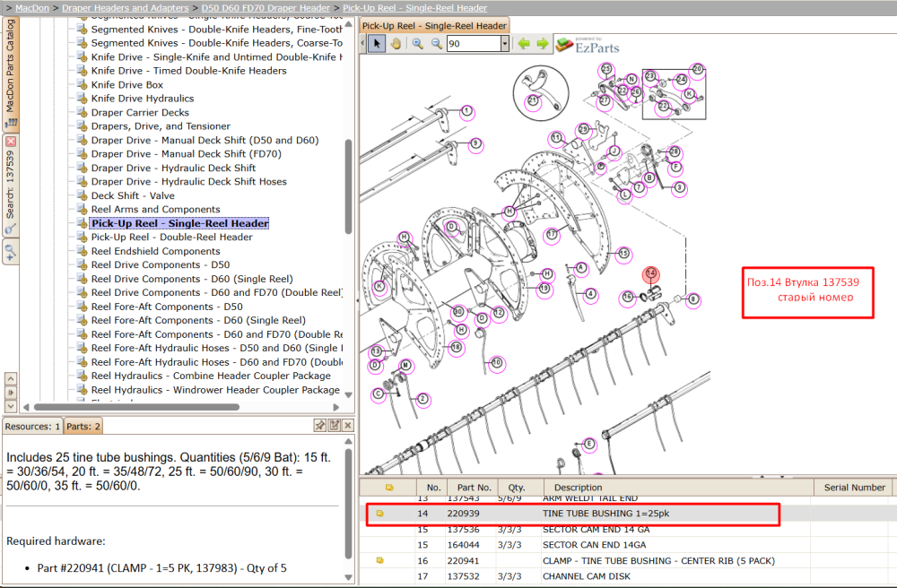
Task: Click the CHANNEL CAM DISK description cell
Action: (x=587, y=576)
